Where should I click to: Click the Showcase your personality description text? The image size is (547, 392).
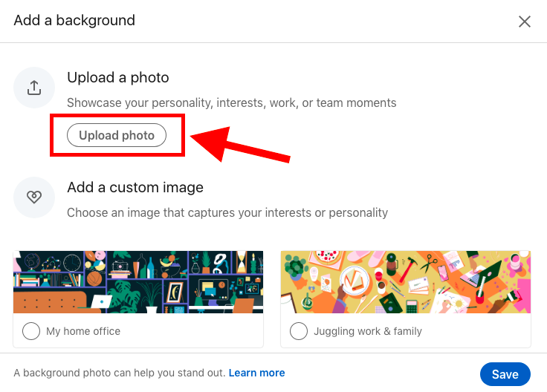pos(231,102)
